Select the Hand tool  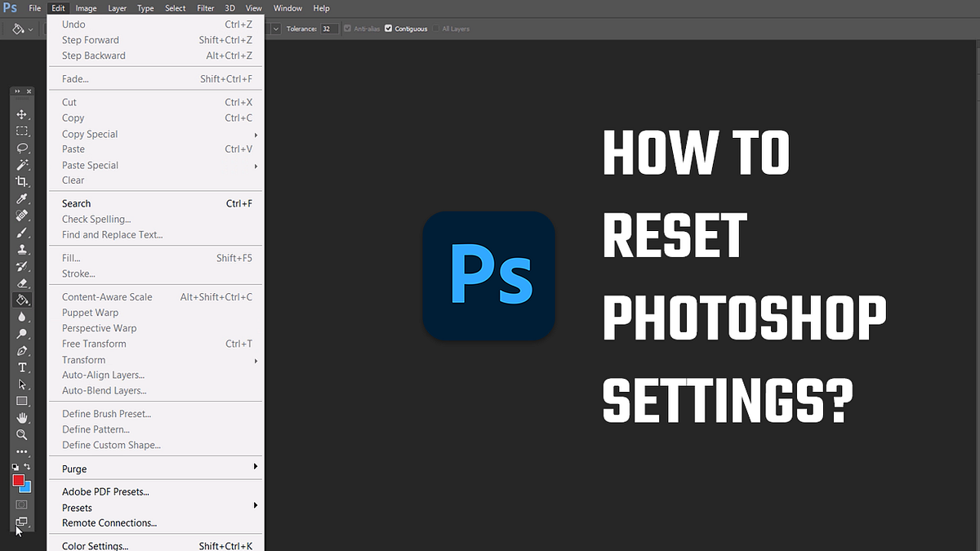click(x=22, y=418)
